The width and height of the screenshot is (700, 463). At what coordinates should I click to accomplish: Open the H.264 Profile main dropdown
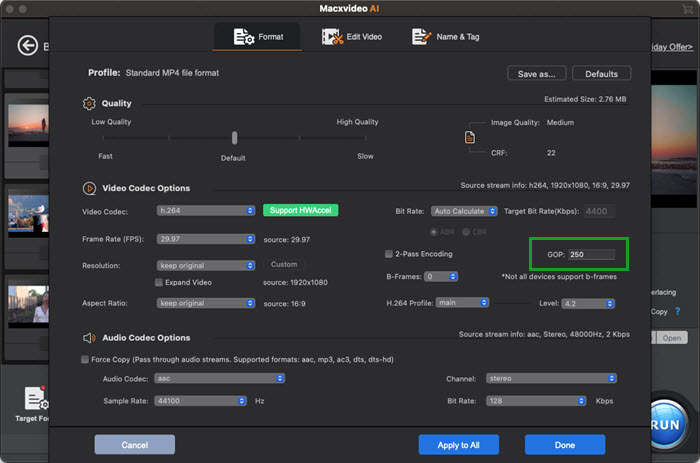coord(462,303)
